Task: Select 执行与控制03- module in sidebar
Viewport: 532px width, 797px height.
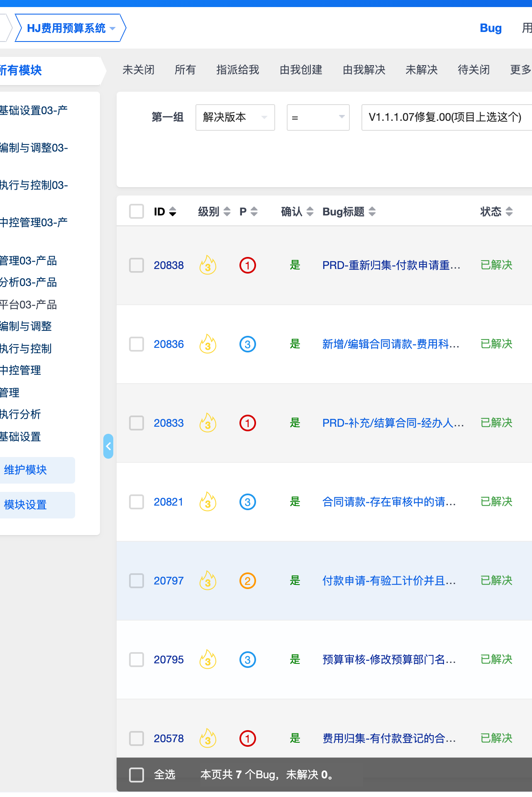Action: click(34, 185)
